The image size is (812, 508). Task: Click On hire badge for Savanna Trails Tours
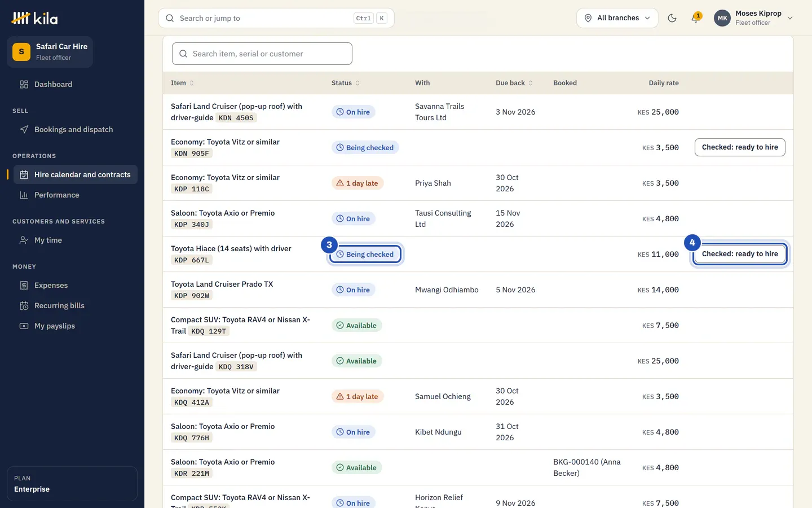coord(354,112)
